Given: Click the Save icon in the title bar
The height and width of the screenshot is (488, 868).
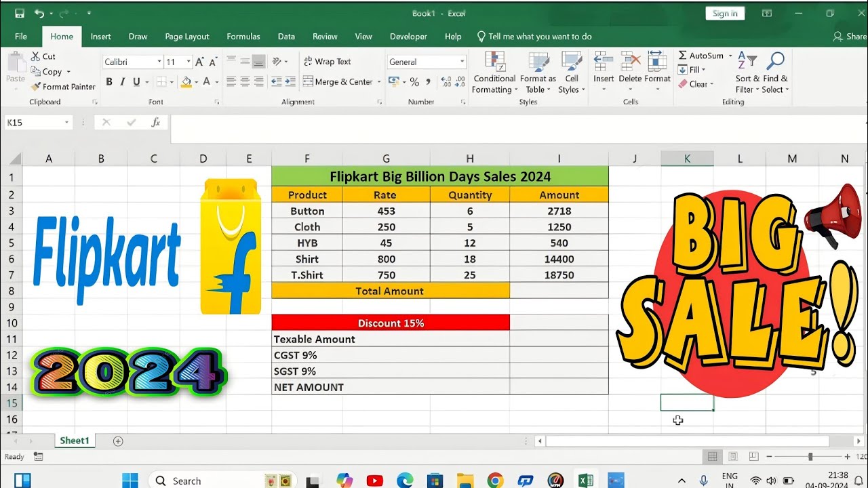Looking at the screenshot, I should 19,14.
